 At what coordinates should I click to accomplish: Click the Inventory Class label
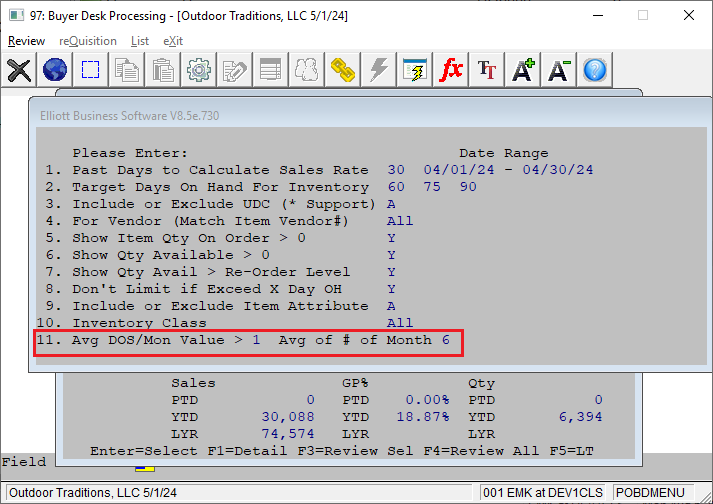140,323
